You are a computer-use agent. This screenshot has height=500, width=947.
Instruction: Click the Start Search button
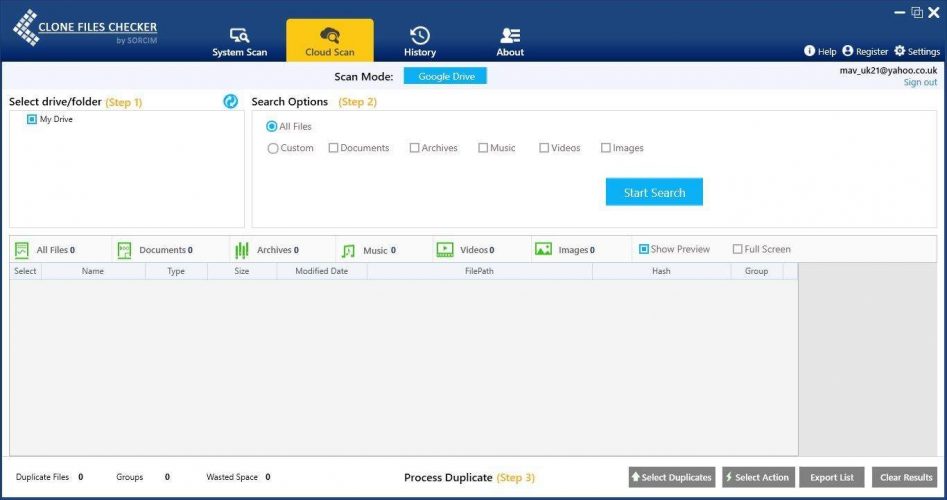pos(654,192)
